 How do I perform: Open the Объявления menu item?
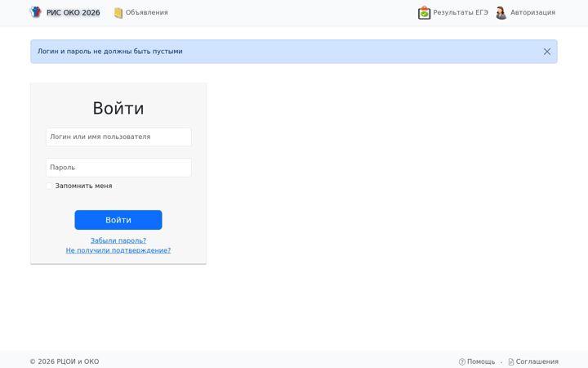(x=147, y=12)
